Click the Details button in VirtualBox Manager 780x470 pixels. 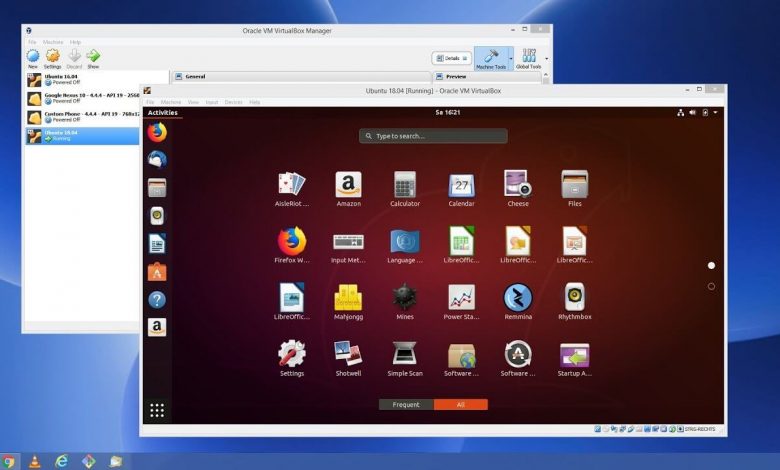[451, 58]
